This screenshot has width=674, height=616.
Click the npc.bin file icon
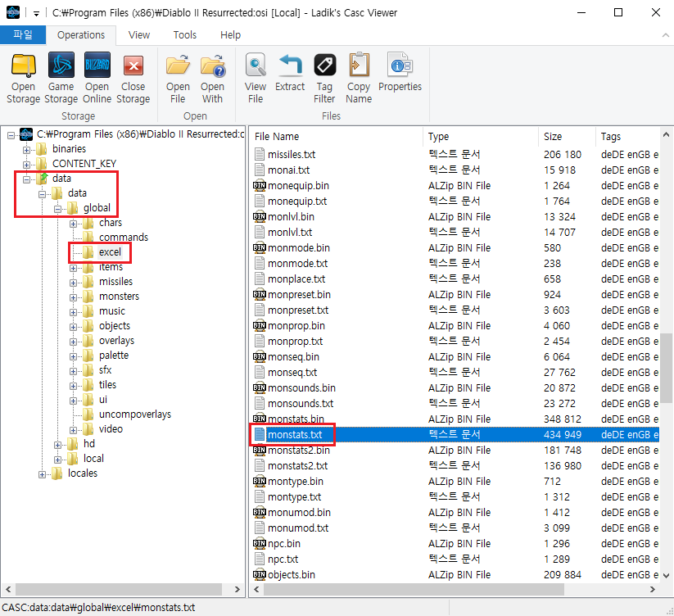point(259,543)
